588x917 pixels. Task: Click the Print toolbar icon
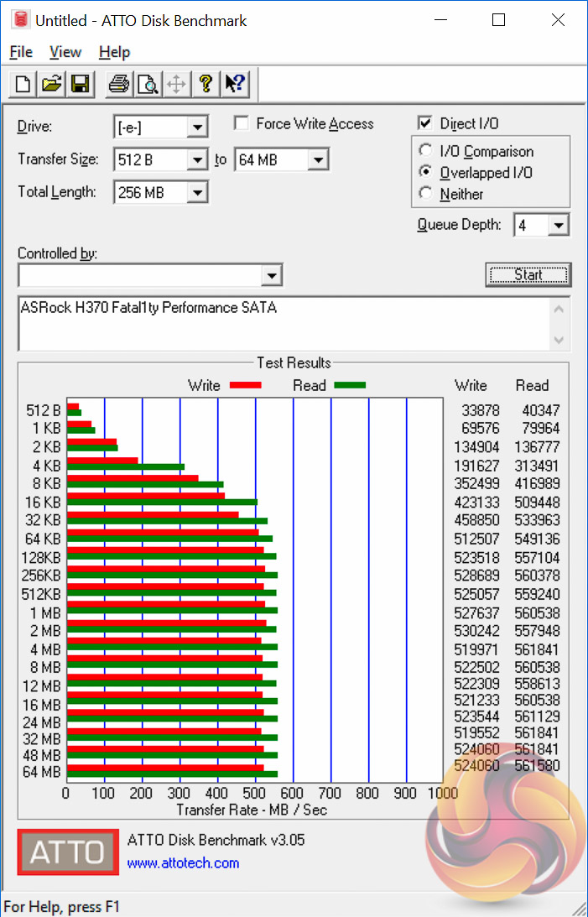[x=119, y=84]
